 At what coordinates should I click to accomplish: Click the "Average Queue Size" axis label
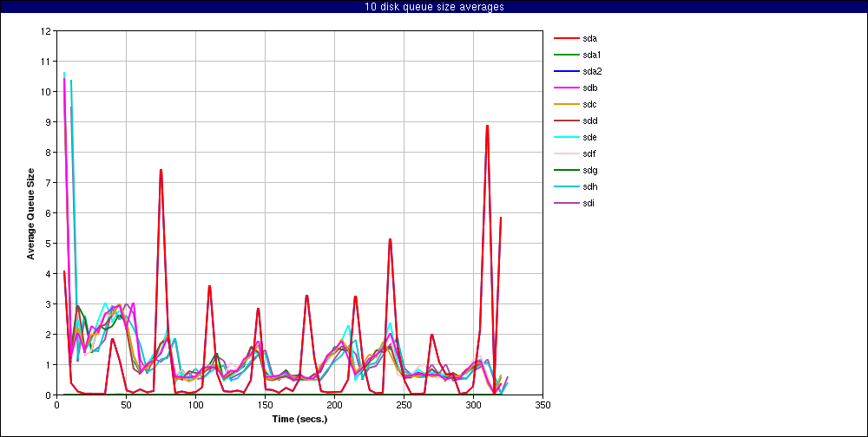coord(31,213)
